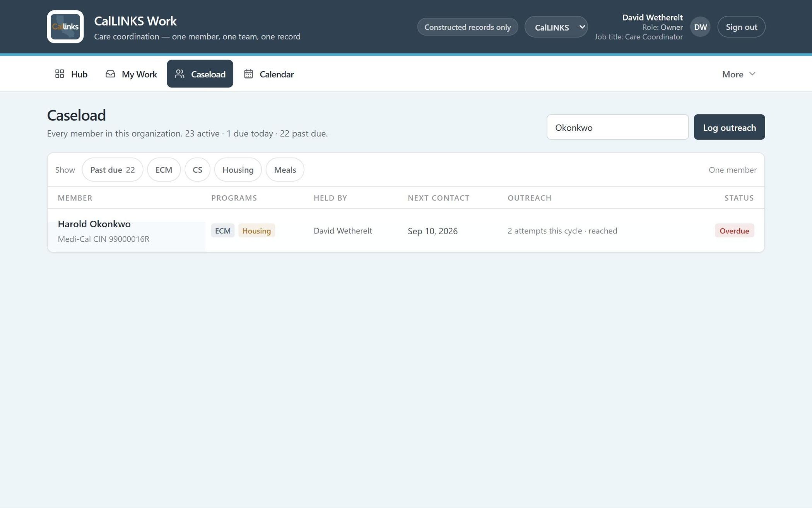Toggle the ECM filter chip
The image size is (812, 508).
[164, 170]
